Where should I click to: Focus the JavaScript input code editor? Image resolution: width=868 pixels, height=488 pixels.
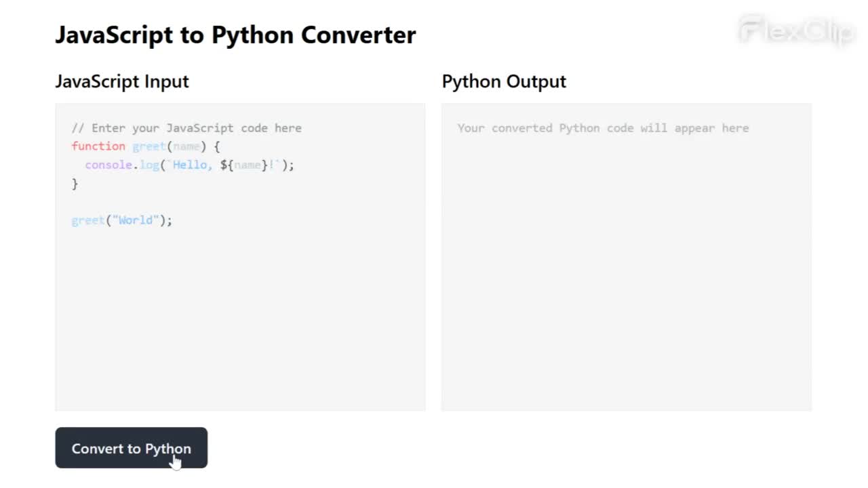[x=240, y=257]
